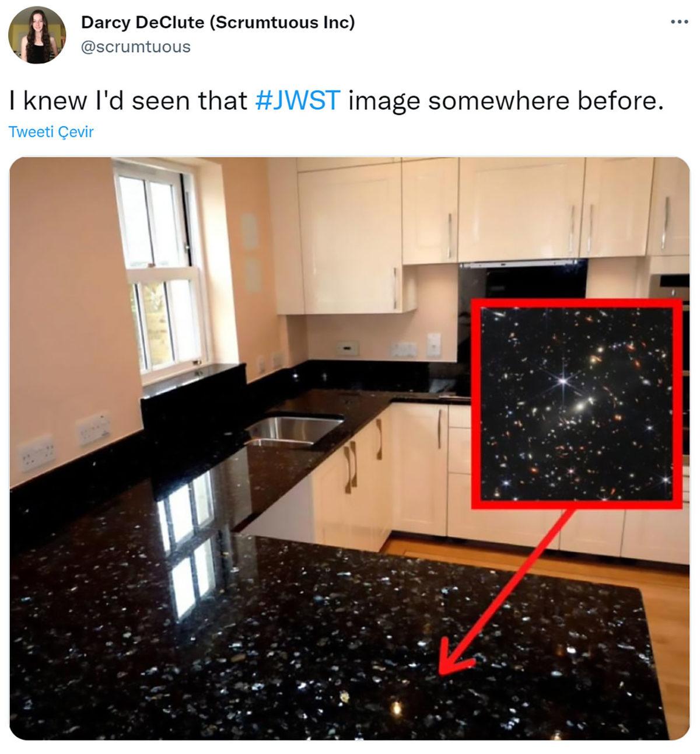Open the tweeted kitchen photo
This screenshot has width=700, height=754.
349,448
